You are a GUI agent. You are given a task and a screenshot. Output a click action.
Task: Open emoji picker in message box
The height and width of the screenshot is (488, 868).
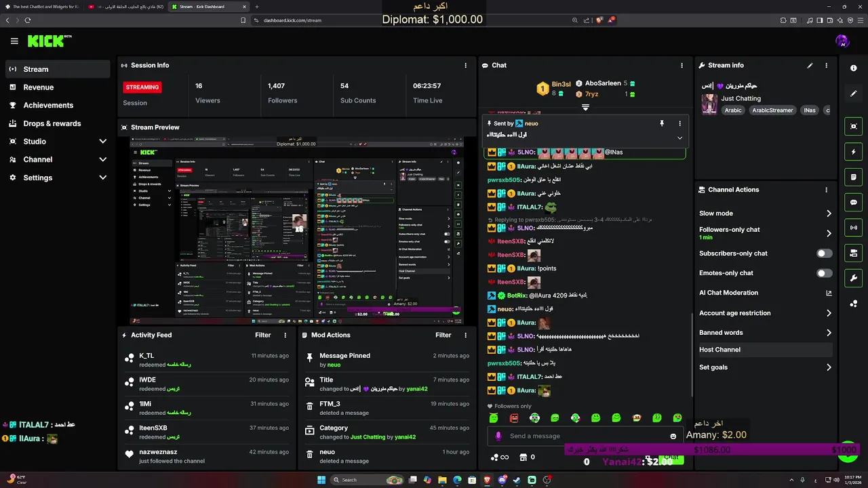pos(673,436)
